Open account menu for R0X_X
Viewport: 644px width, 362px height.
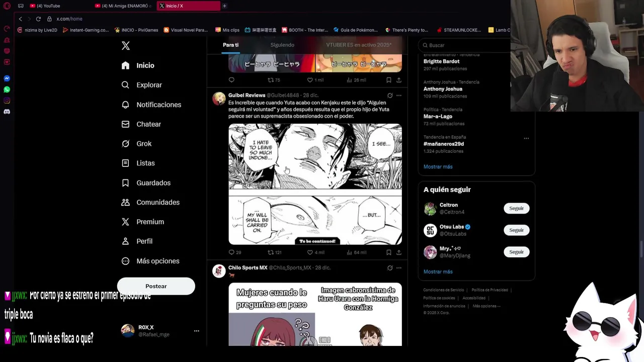pos(197,331)
